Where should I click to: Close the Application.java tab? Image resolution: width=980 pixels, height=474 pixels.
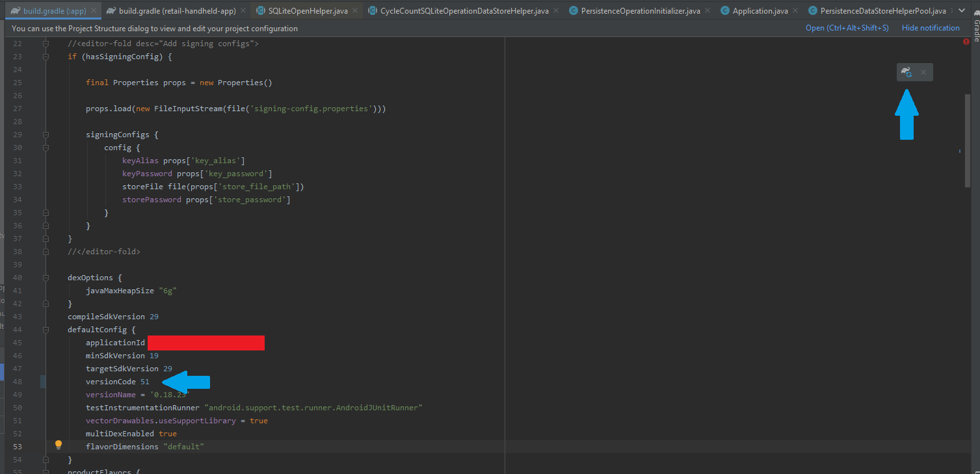[x=796, y=11]
